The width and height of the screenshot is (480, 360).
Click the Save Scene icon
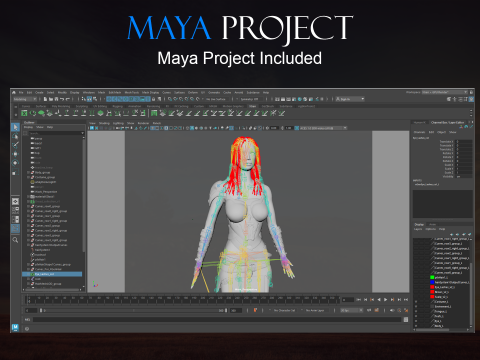[56, 99]
